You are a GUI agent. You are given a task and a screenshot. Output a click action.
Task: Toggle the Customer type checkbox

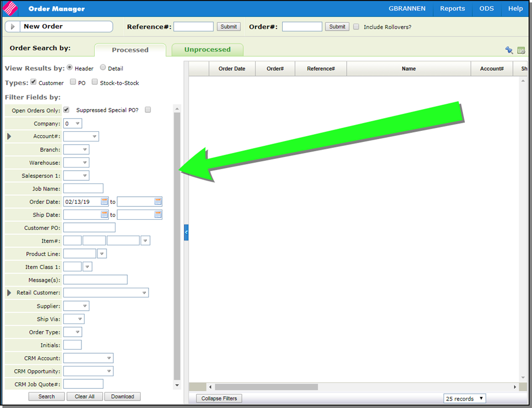click(33, 82)
